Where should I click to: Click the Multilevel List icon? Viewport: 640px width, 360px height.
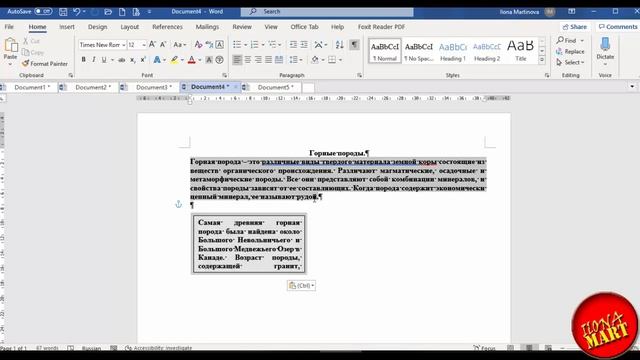[272, 44]
